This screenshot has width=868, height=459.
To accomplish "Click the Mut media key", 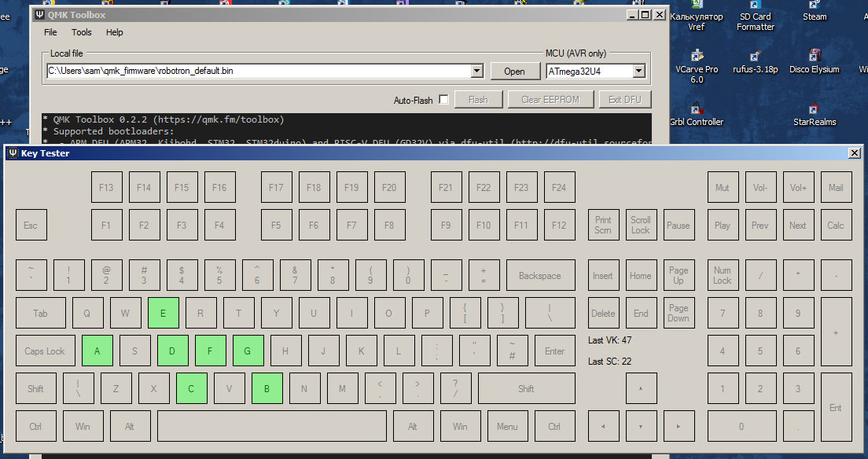I will tap(723, 187).
